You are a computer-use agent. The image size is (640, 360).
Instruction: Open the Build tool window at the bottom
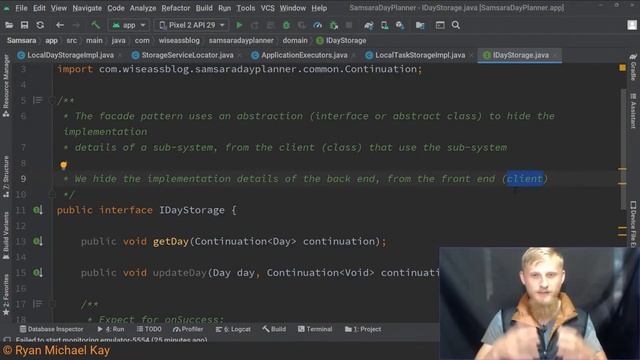tap(274, 329)
